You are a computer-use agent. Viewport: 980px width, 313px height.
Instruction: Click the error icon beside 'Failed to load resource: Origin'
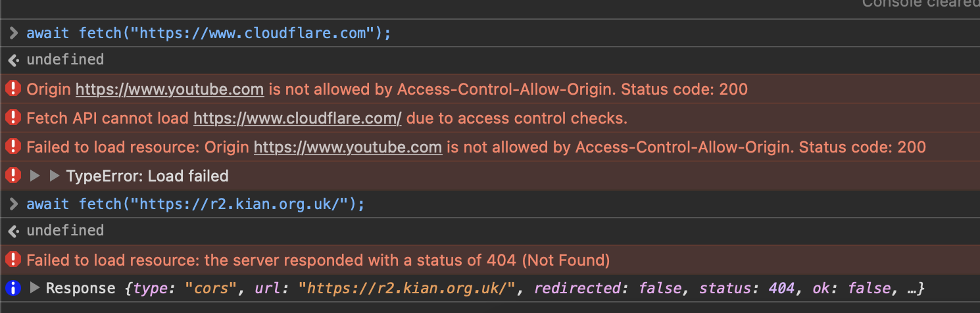(12, 147)
